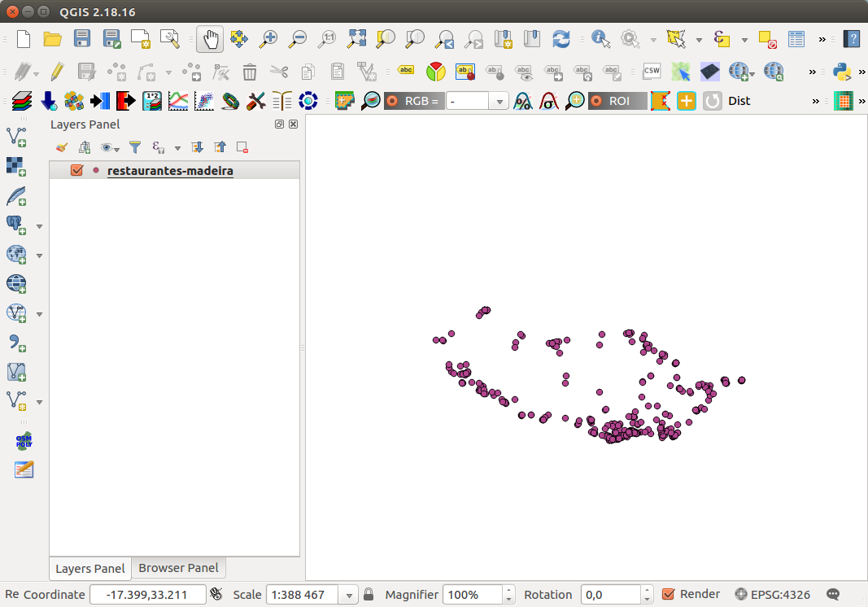Activate the Zoom In tool

click(268, 38)
